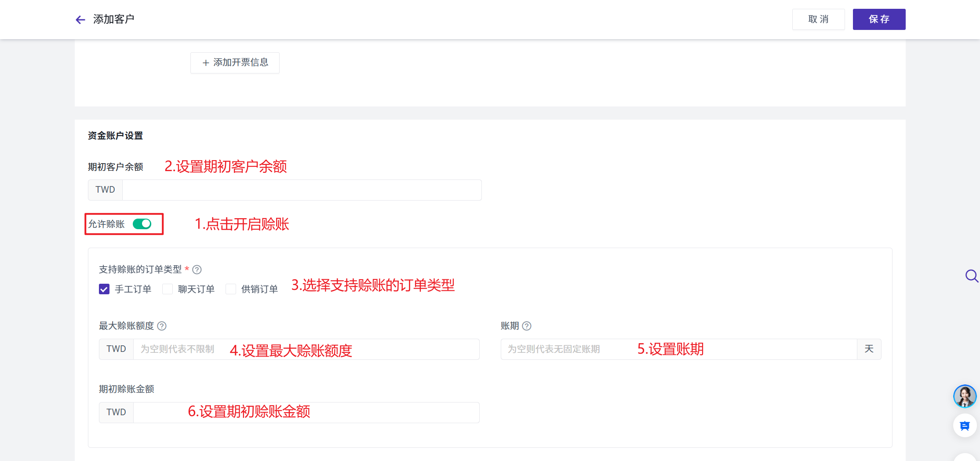Open customer service avatar chat
Viewport: 980px width, 461px height.
[965, 396]
